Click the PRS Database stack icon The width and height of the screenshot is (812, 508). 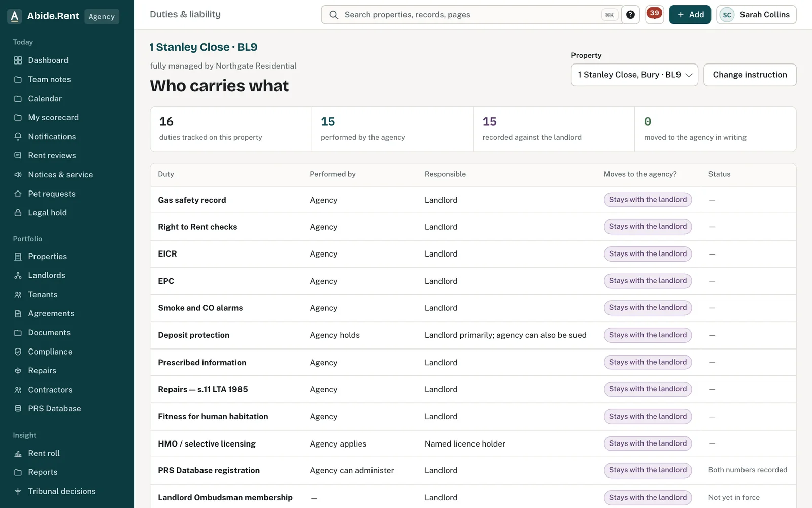18,409
